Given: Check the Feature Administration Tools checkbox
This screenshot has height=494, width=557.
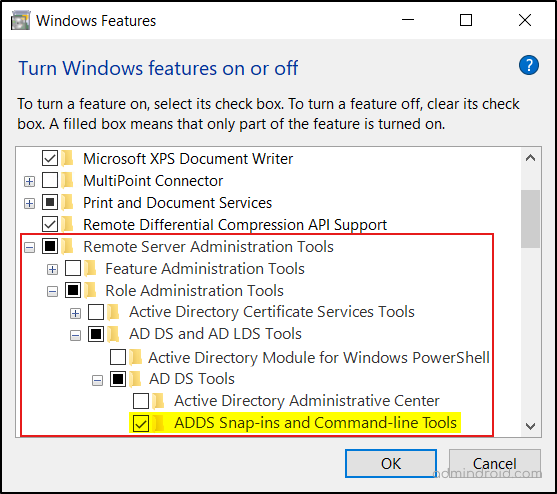Looking at the screenshot, I should point(73,268).
